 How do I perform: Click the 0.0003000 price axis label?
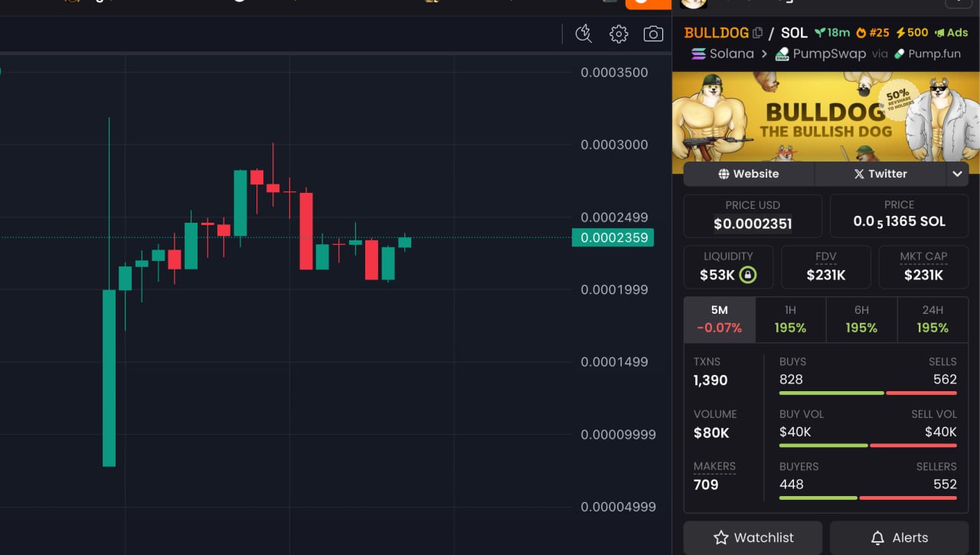(614, 145)
